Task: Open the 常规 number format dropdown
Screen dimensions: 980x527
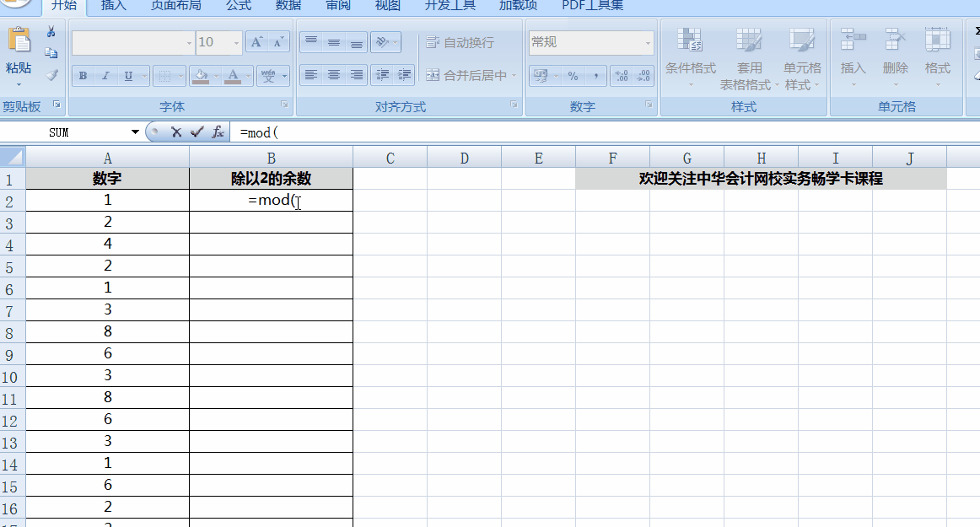Action: (648, 43)
